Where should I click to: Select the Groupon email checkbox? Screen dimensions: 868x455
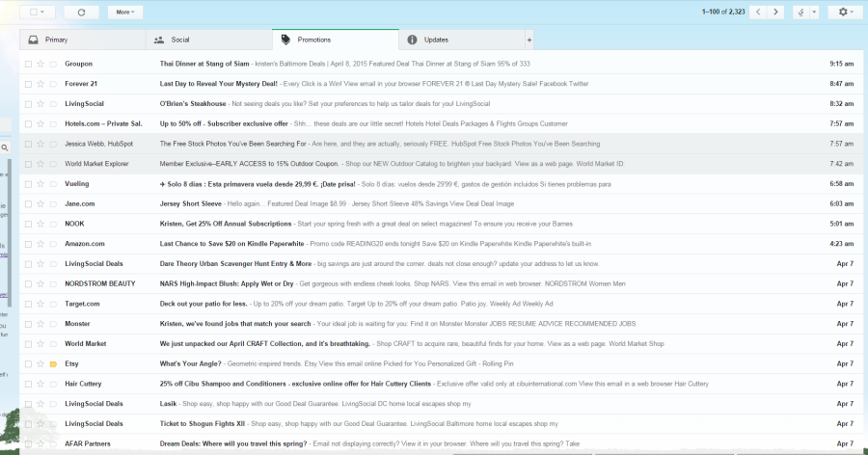pos(28,64)
